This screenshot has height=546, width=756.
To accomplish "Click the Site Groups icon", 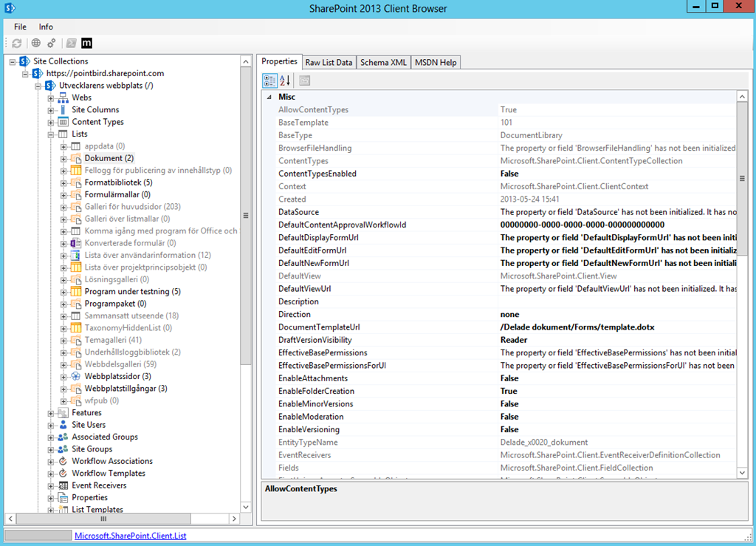I will pos(63,449).
